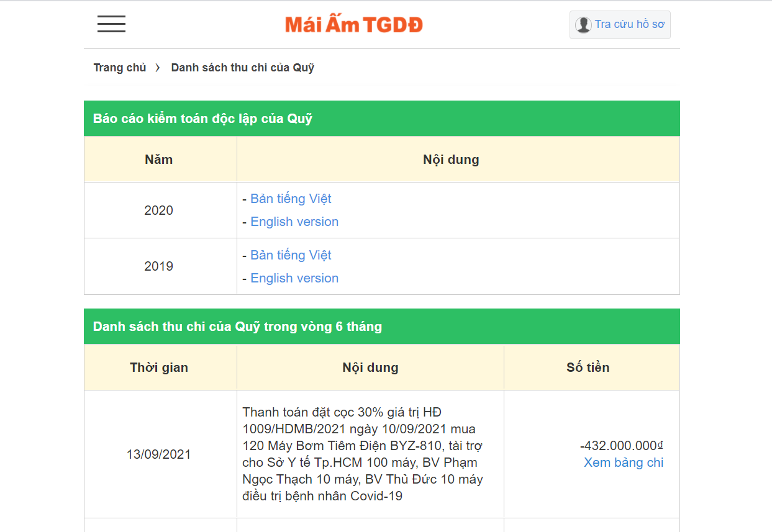Open the hamburger navigation menu
Viewport: 772px width, 532px height.
coord(111,24)
